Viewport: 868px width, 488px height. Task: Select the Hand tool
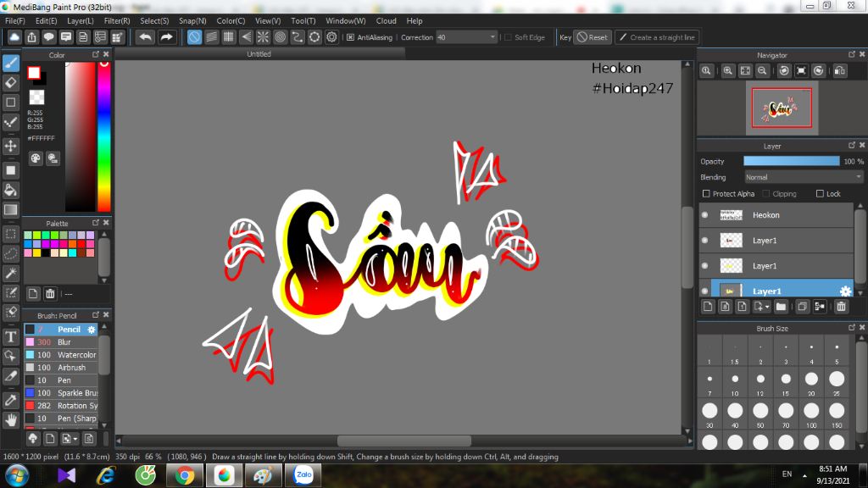point(11,420)
